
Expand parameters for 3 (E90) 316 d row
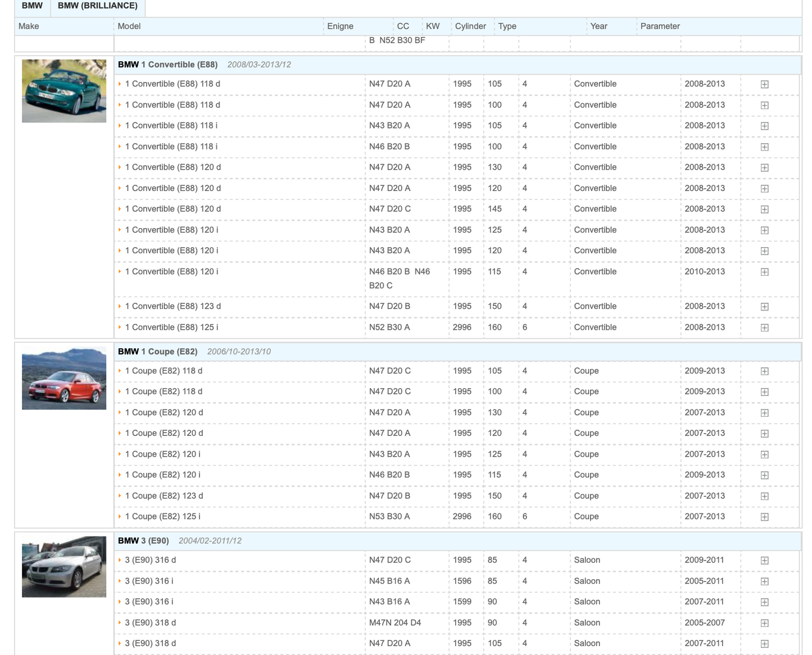click(x=764, y=561)
